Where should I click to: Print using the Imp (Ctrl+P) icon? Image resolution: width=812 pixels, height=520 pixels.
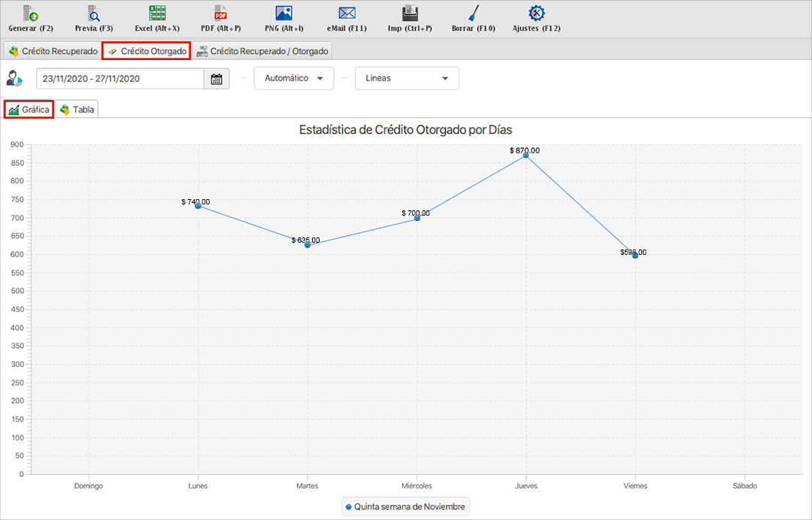(x=410, y=14)
